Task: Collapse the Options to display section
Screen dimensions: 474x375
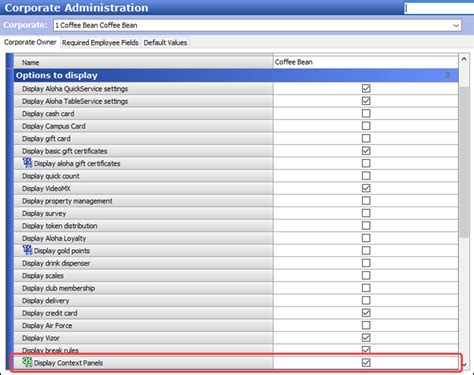Action: [447, 75]
